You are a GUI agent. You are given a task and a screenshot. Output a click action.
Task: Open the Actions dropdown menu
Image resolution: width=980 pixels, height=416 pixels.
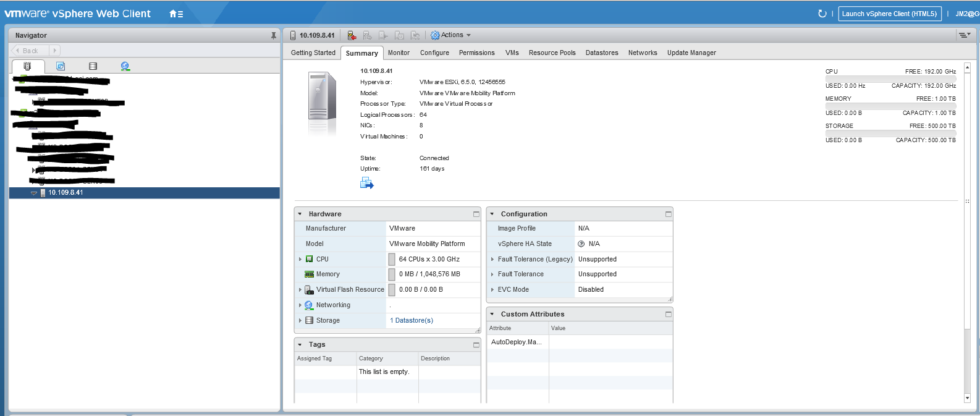click(x=450, y=35)
